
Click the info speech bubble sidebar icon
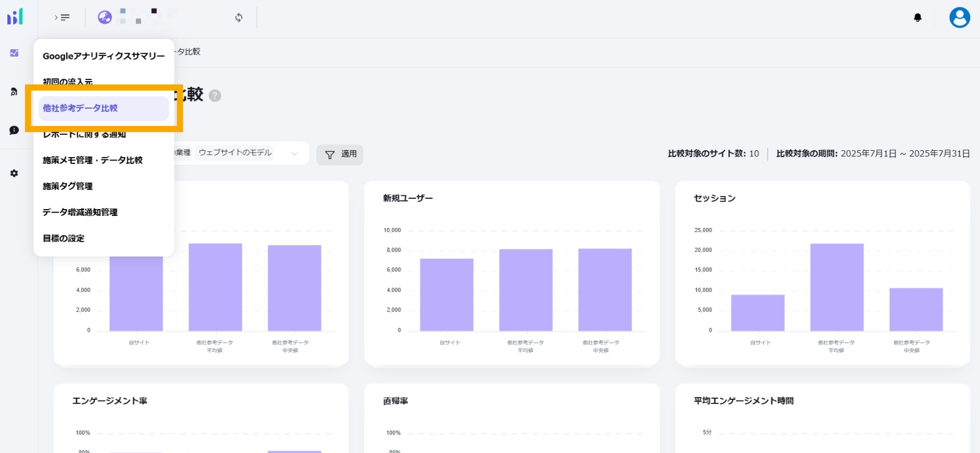[14, 130]
